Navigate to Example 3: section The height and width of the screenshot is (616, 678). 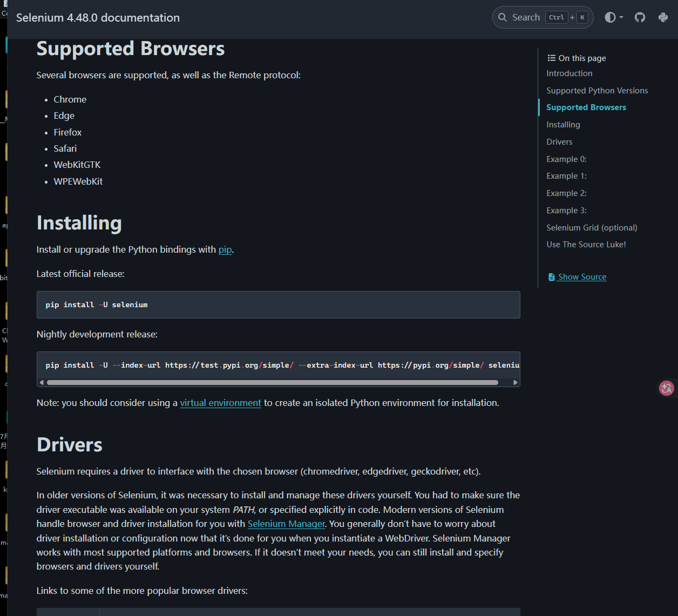(x=566, y=211)
